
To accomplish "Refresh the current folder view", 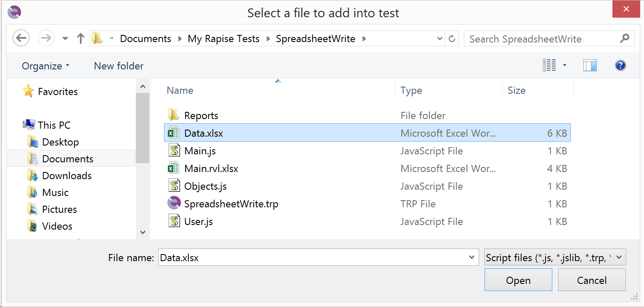I will (x=452, y=39).
